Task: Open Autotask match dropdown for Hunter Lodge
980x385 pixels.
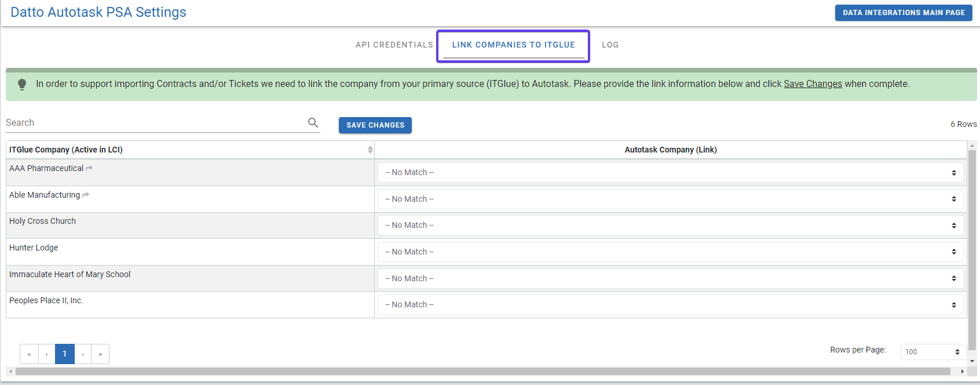Action: (671, 252)
